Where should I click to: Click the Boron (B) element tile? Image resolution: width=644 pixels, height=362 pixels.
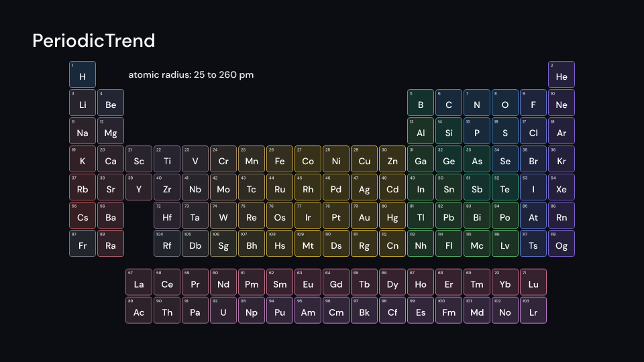[x=421, y=103]
